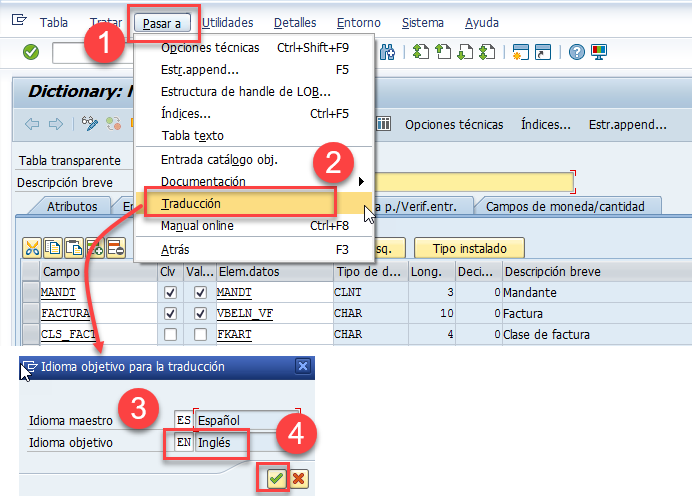Click the VBELN_VF data element
Screen dimensions: 692x496
245,313
